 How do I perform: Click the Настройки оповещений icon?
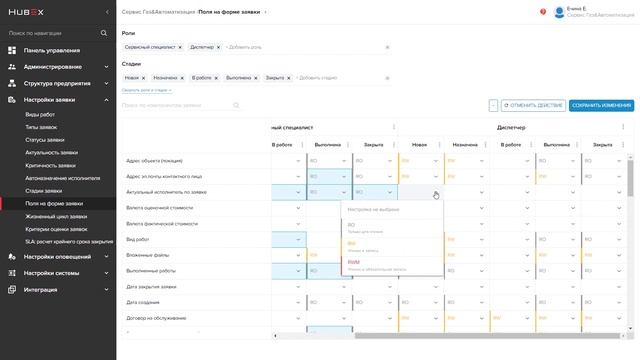tap(12, 257)
